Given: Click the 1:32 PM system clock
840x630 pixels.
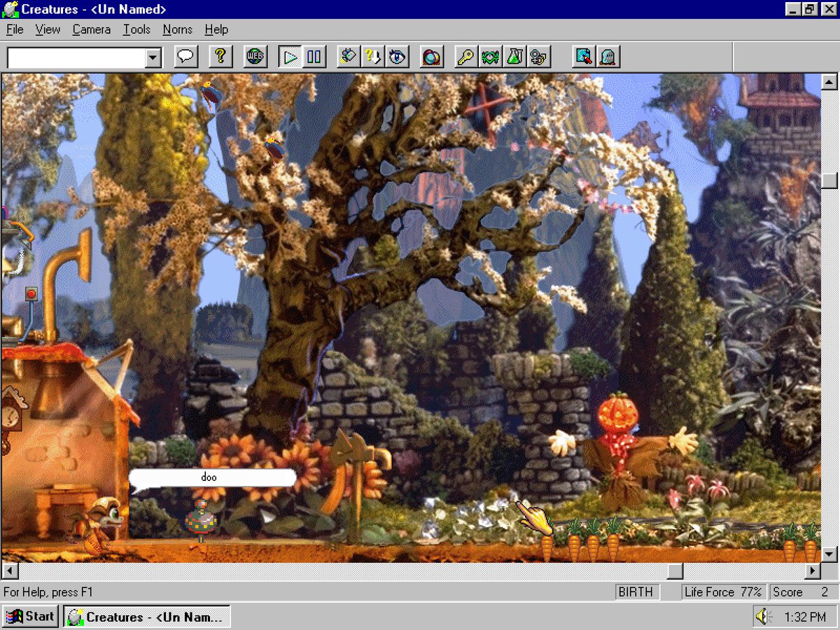Looking at the screenshot, I should pos(805,617).
